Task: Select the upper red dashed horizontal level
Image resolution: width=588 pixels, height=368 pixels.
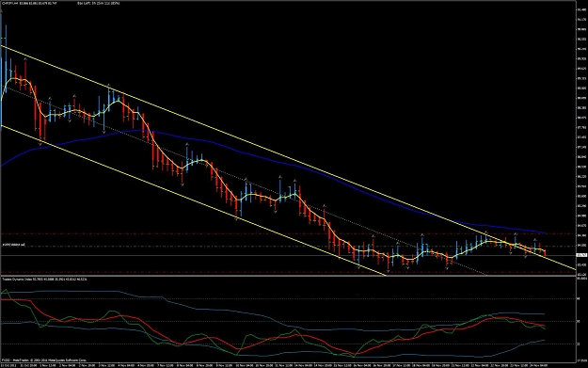Action: coord(288,233)
